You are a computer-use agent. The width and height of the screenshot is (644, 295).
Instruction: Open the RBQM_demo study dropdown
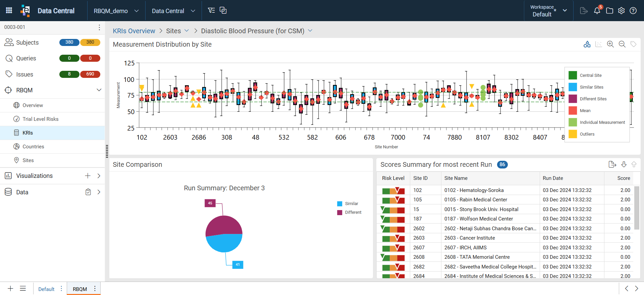(116, 11)
